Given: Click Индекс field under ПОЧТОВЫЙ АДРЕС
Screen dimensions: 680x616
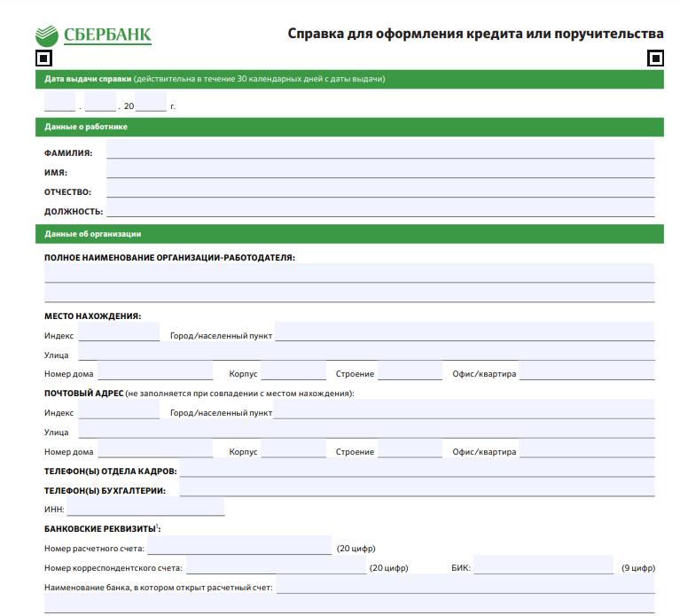Looking at the screenshot, I should point(119,409).
